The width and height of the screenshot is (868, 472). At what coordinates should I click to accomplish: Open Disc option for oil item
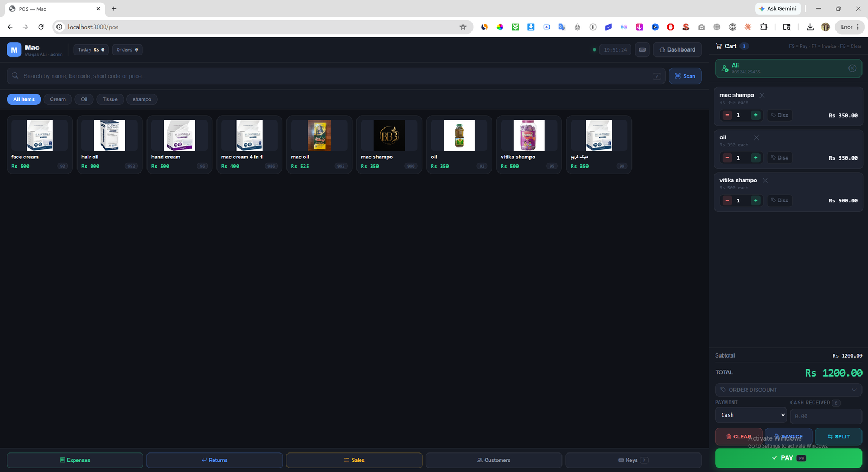[x=780, y=158]
